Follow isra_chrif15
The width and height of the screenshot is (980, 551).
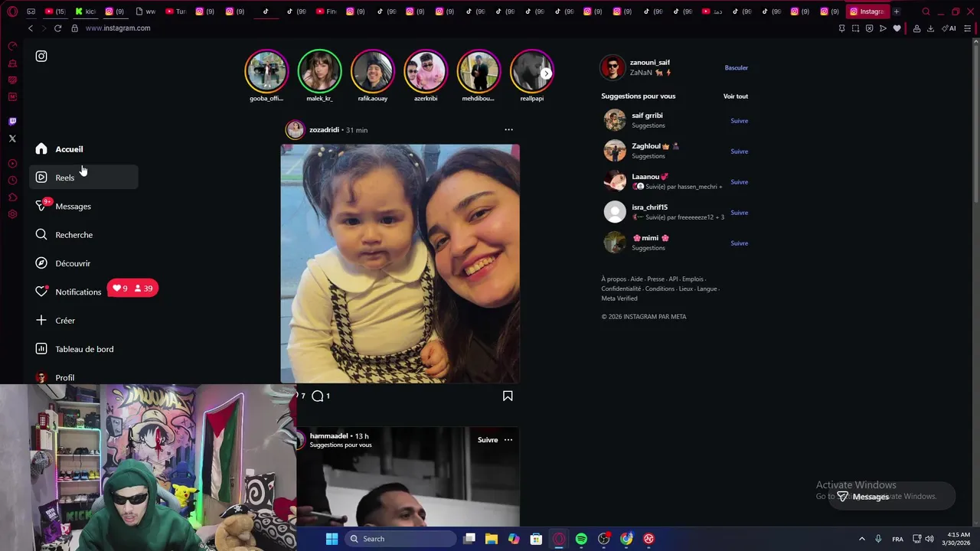click(740, 213)
